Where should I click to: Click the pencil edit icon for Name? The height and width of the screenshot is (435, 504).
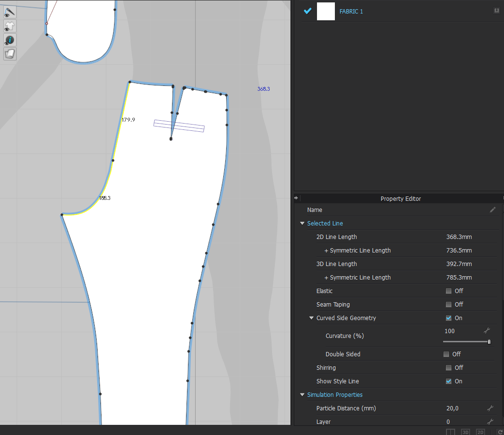(492, 210)
